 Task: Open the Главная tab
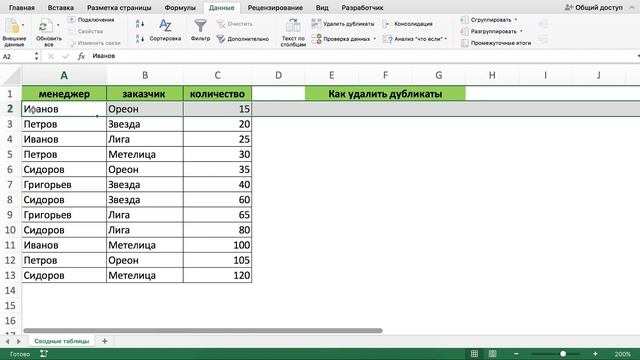(x=22, y=7)
